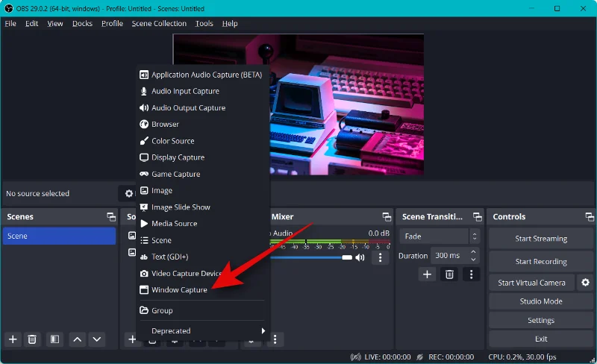
Task: Add a source with the Sources plus button
Action: point(132,339)
